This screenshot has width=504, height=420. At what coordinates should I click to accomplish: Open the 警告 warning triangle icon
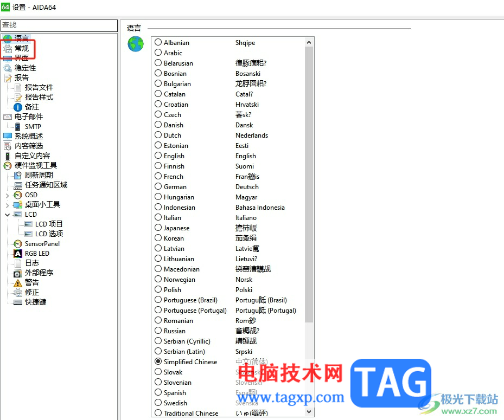tap(18, 283)
